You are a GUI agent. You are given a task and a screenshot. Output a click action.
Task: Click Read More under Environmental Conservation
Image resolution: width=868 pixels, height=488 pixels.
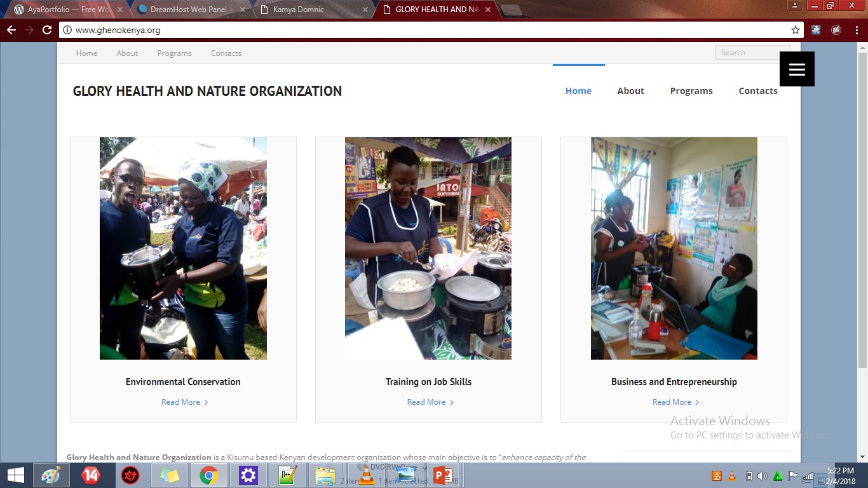[185, 402]
